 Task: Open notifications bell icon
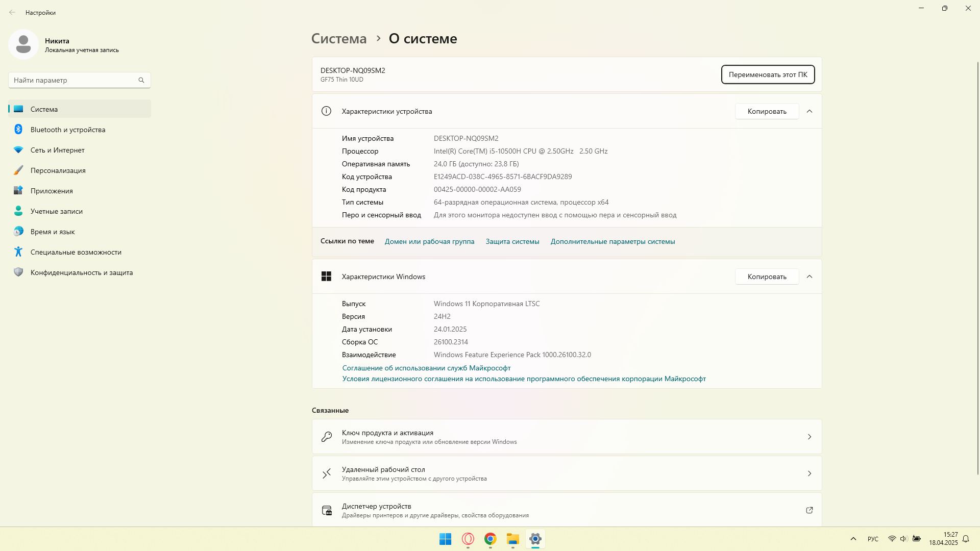[x=966, y=539]
